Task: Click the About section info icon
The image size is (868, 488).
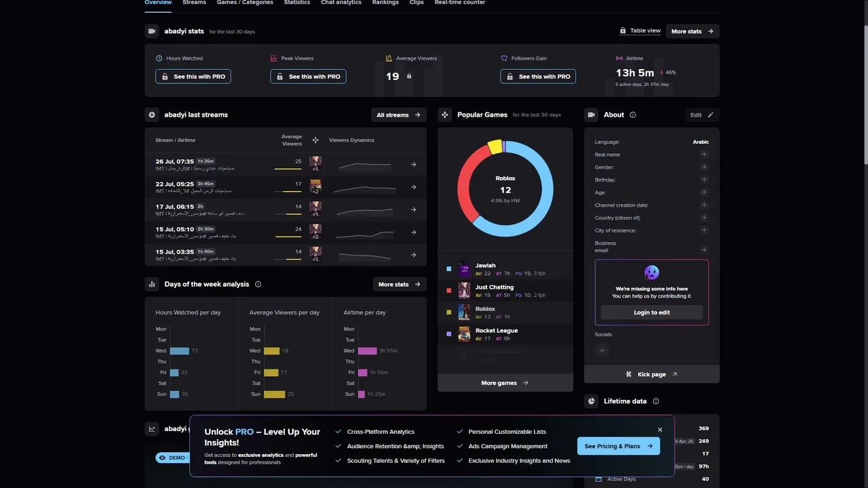Action: pyautogui.click(x=633, y=115)
